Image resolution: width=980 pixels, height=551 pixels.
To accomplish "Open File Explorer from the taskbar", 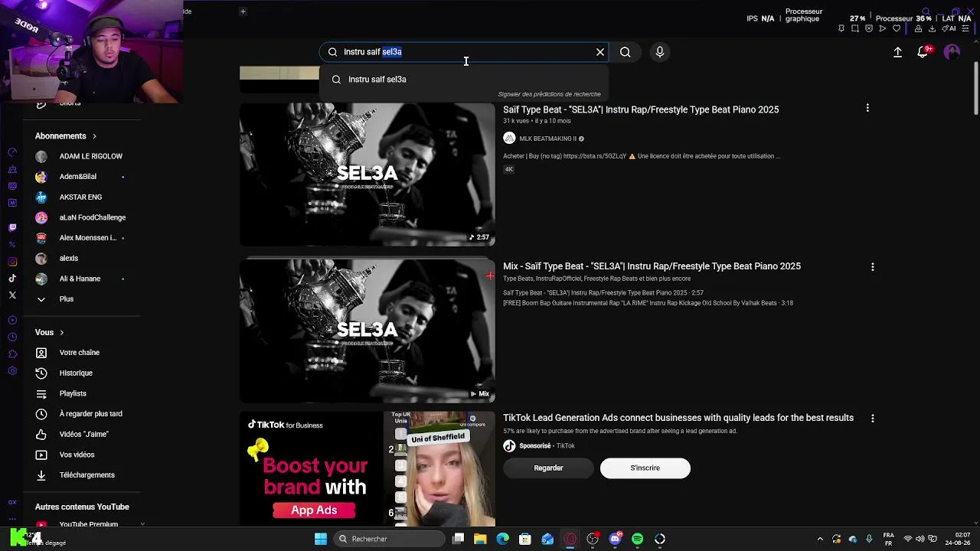I will point(480,539).
